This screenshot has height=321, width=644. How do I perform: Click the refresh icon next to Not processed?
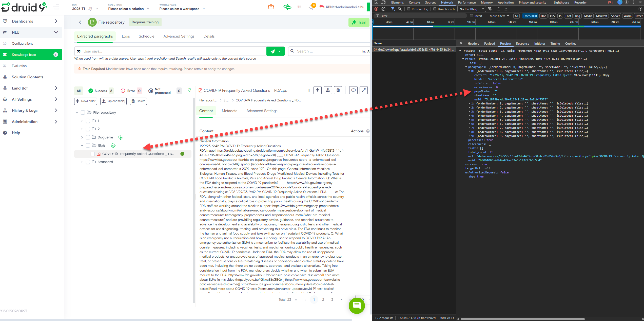189,90
